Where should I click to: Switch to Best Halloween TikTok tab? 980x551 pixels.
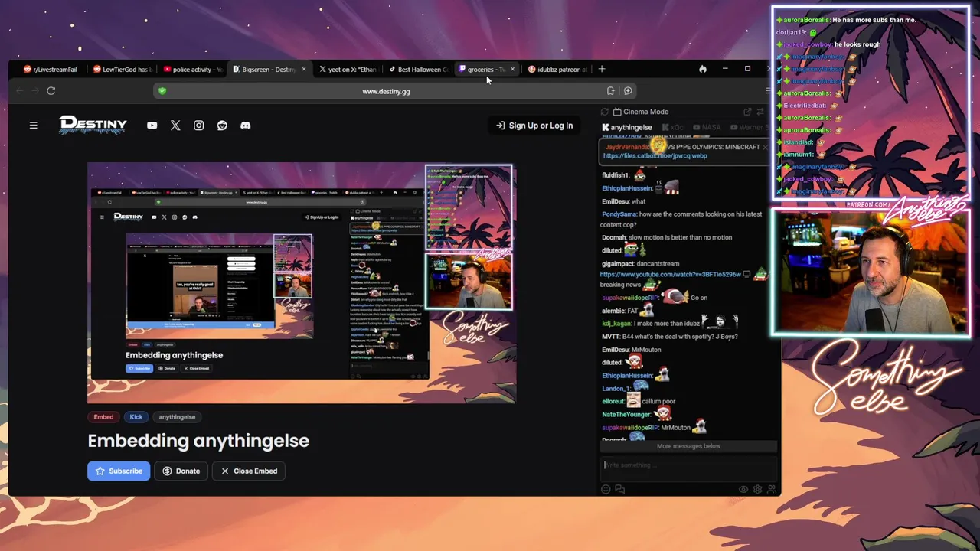418,69
